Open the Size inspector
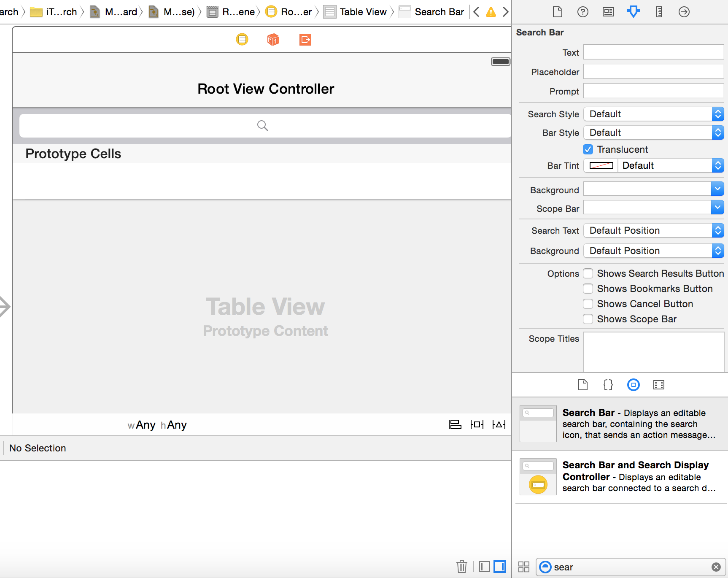728x578 pixels. [x=658, y=12]
